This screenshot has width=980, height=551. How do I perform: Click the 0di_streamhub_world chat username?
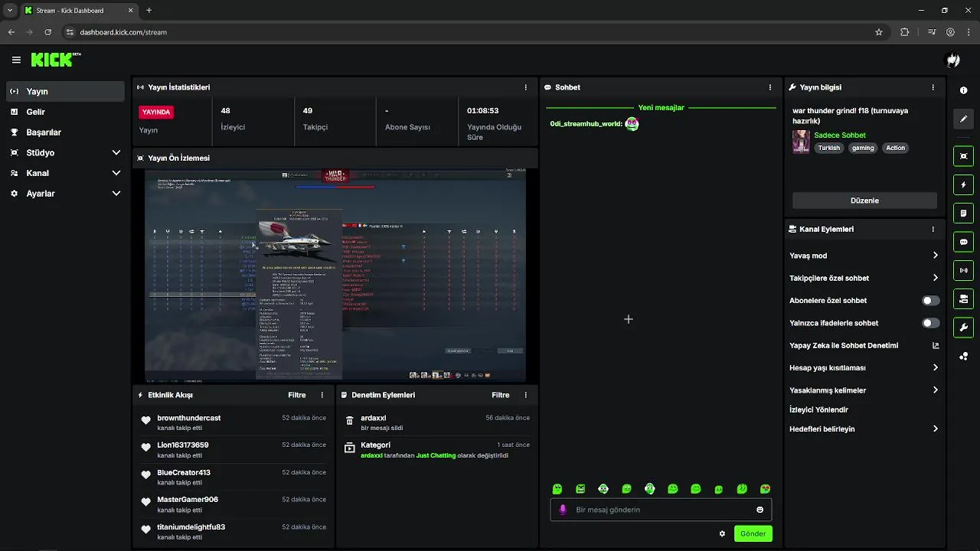tap(586, 124)
